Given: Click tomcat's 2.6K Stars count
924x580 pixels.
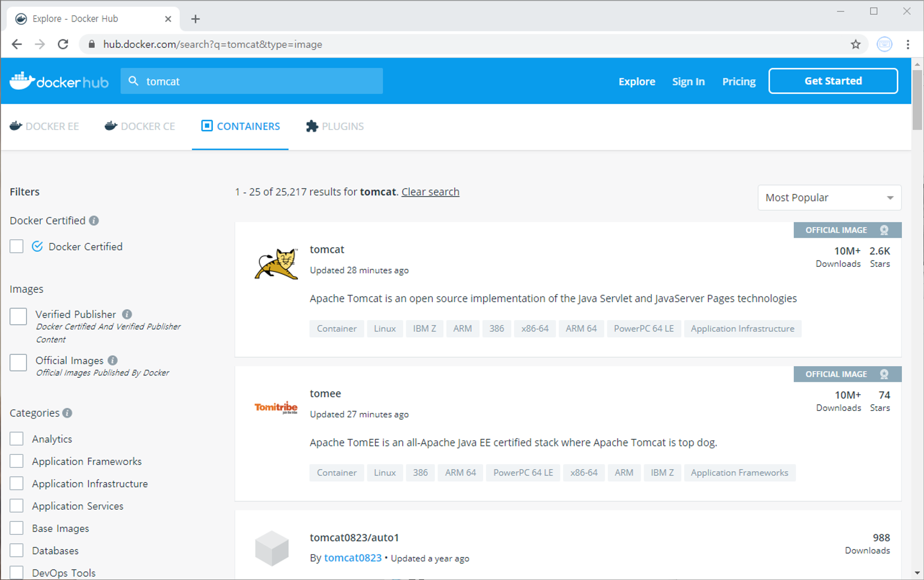Looking at the screenshot, I should click(880, 257).
